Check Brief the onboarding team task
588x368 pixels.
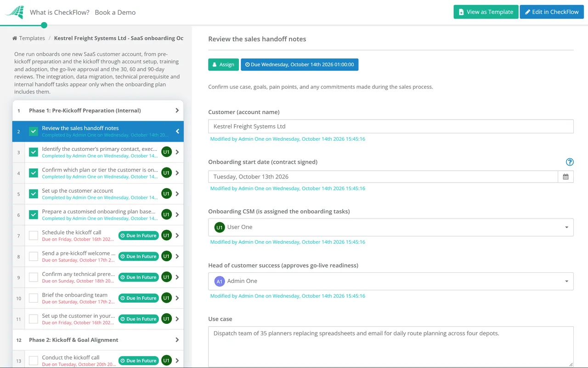[34, 298]
